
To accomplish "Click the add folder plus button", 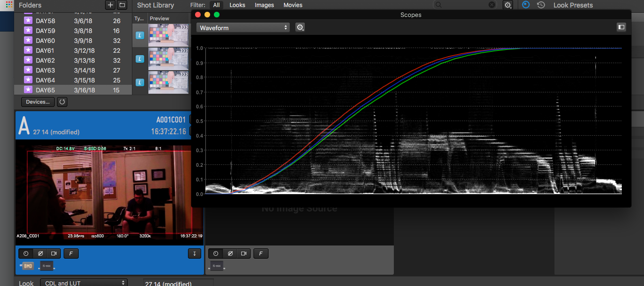I will (110, 5).
